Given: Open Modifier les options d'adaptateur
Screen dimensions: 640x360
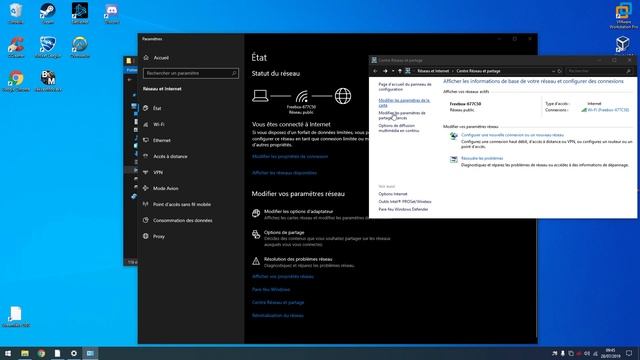Looking at the screenshot, I should coord(298,211).
